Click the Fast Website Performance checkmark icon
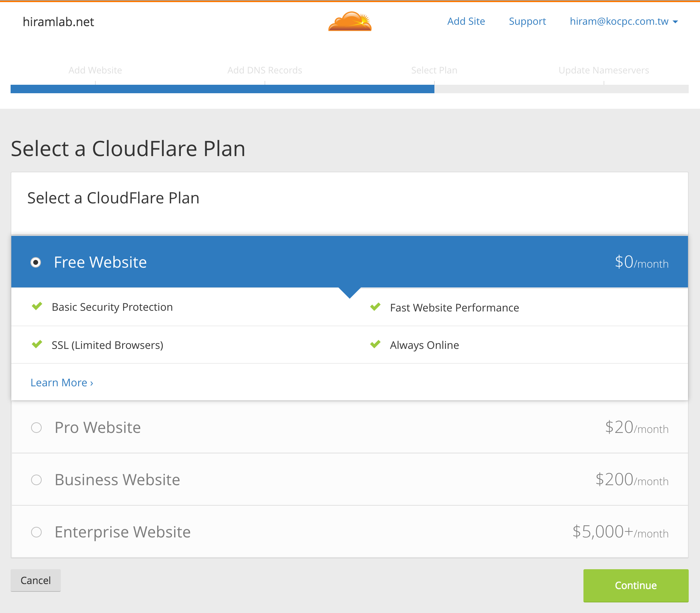The height and width of the screenshot is (613, 700). click(375, 306)
